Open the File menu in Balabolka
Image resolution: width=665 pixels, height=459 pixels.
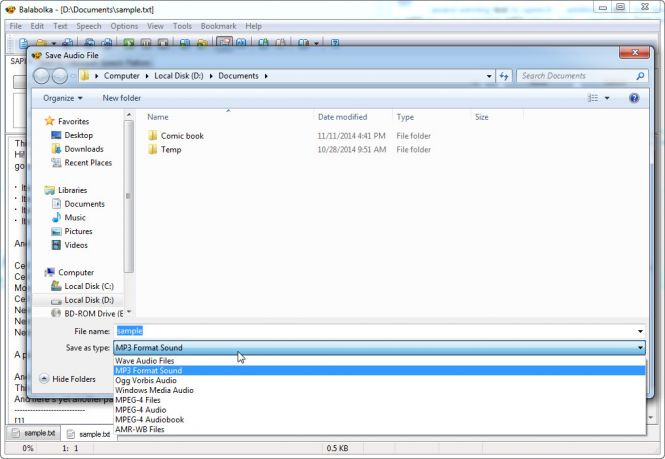pyautogui.click(x=16, y=26)
